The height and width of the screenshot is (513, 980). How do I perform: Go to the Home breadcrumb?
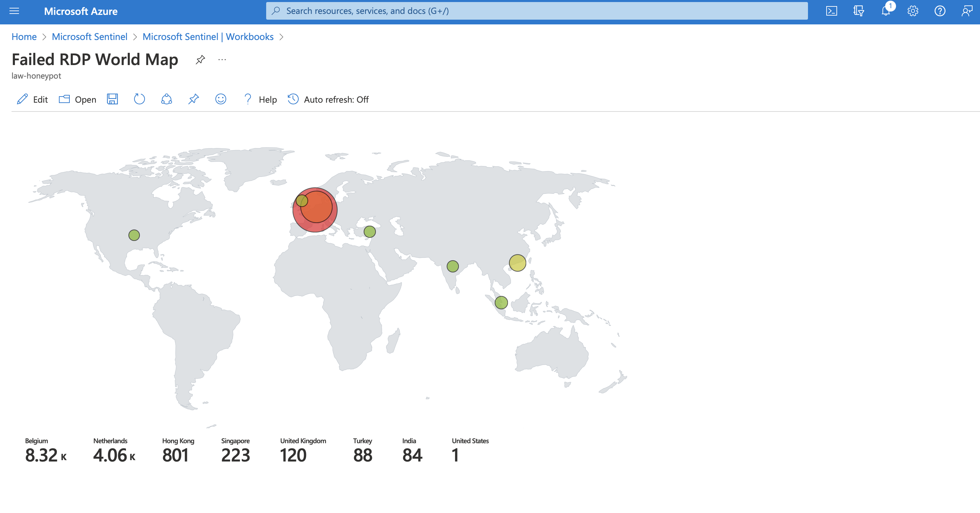[x=24, y=37]
